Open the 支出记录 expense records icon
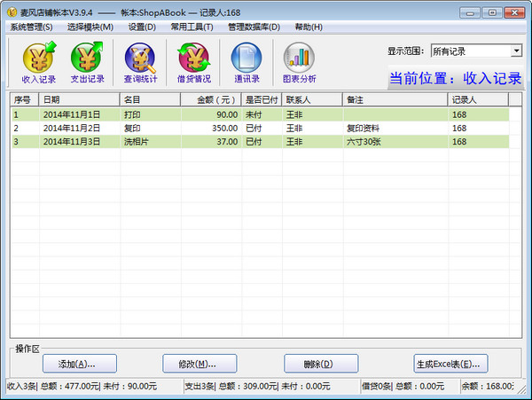 coord(87,63)
